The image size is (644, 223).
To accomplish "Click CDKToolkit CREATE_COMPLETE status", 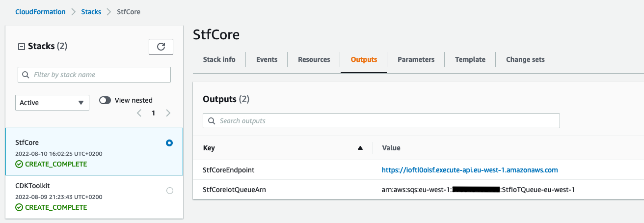I will pos(51,207).
